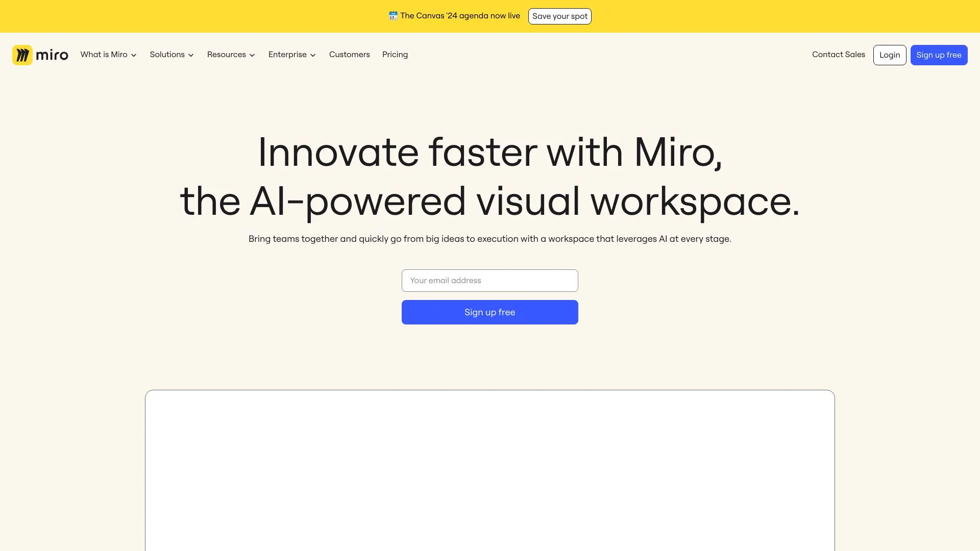Open the Pricing page
This screenshot has height=551, width=980.
tap(395, 55)
